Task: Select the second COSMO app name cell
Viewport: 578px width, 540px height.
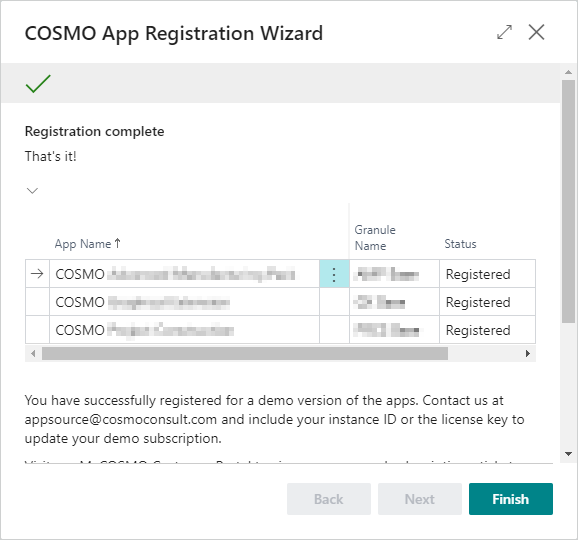Action: [x=184, y=302]
